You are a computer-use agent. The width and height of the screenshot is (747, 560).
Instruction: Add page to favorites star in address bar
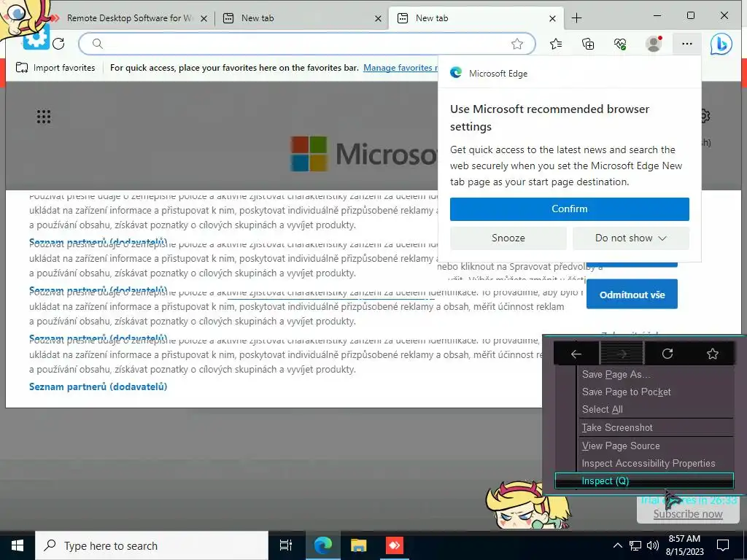pyautogui.click(x=517, y=44)
